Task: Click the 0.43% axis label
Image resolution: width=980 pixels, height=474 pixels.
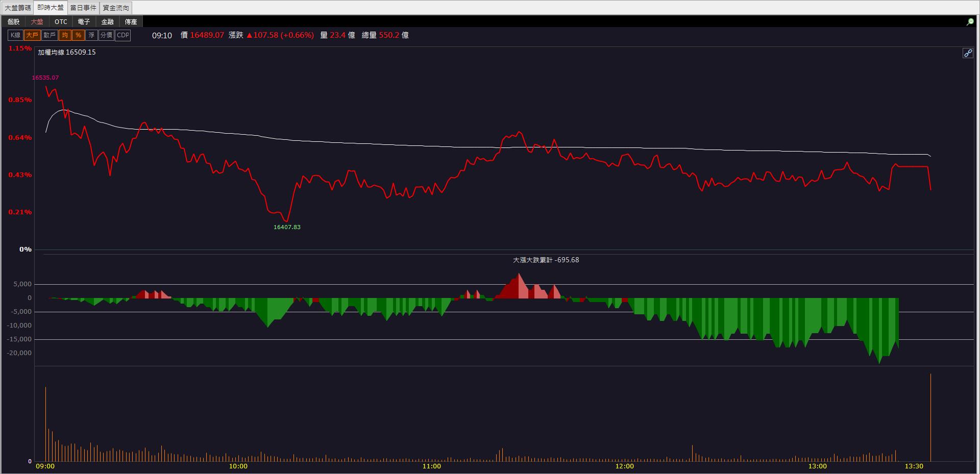Action: pos(20,175)
